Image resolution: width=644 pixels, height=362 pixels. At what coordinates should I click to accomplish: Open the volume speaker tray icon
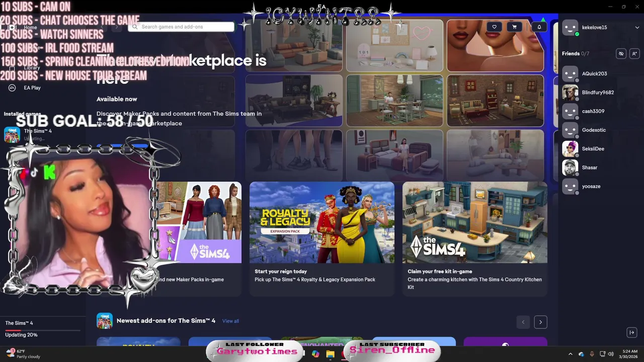[611, 354]
